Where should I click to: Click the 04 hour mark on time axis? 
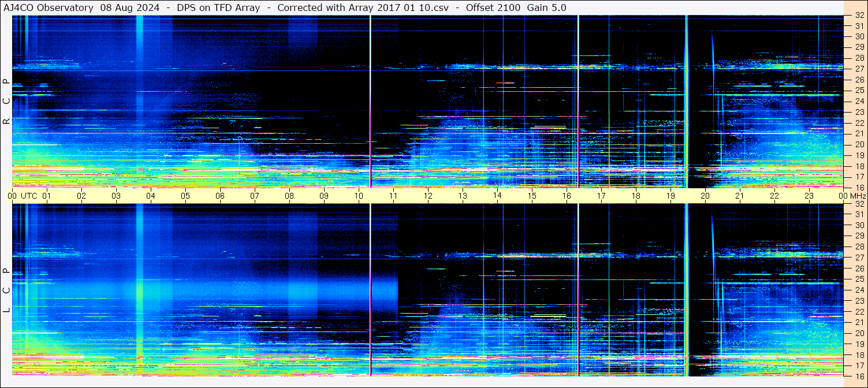coord(151,196)
